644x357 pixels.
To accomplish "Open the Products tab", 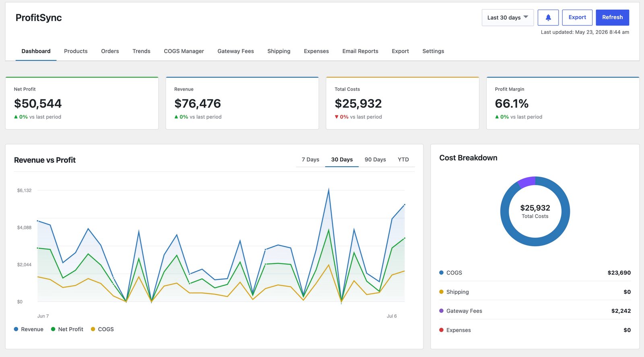I will [76, 51].
